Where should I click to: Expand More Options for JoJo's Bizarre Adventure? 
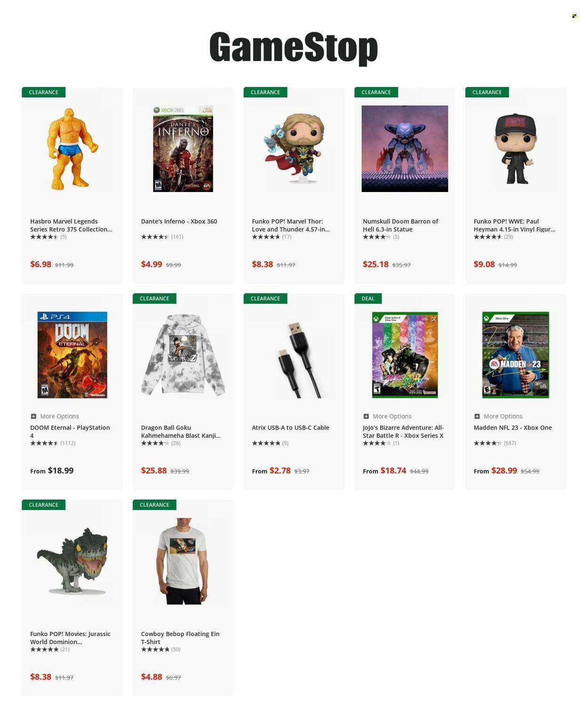click(387, 416)
